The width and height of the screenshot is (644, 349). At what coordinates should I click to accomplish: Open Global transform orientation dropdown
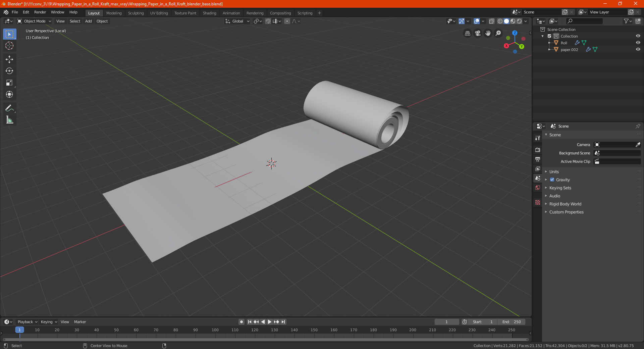tap(237, 21)
